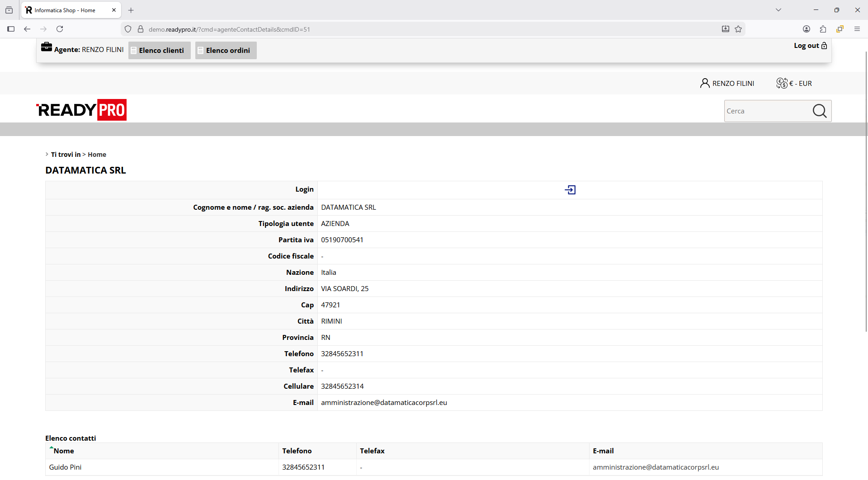Focus the Cerca search field
Image resolution: width=868 pixels, height=480 pixels.
(767, 111)
